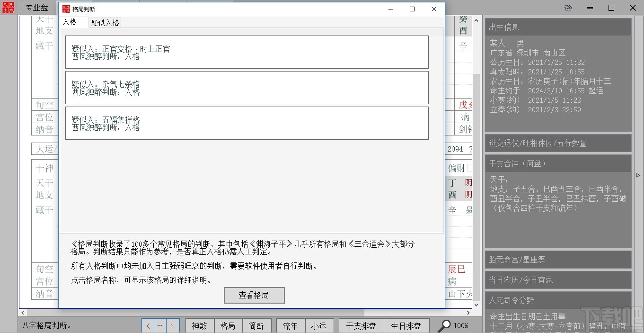Image resolution: width=644 pixels, height=333 pixels.
Task: Open the settings gear in the title bar
Action: point(568,8)
